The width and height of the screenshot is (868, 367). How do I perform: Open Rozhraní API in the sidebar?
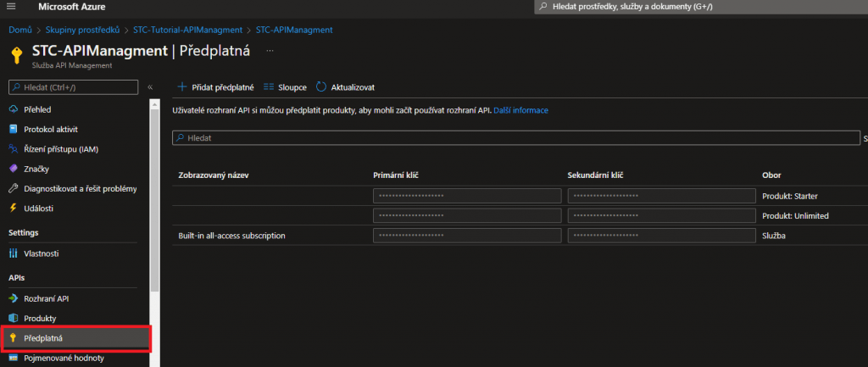coord(46,298)
